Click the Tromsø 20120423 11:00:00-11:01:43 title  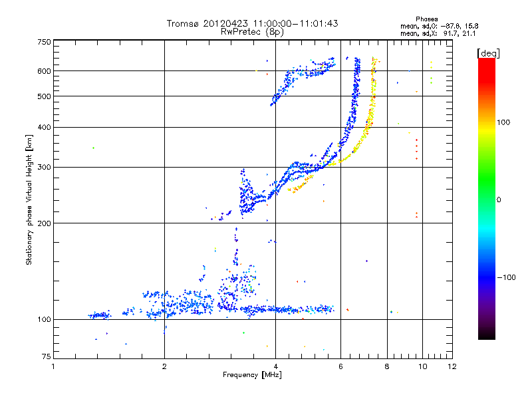point(252,23)
